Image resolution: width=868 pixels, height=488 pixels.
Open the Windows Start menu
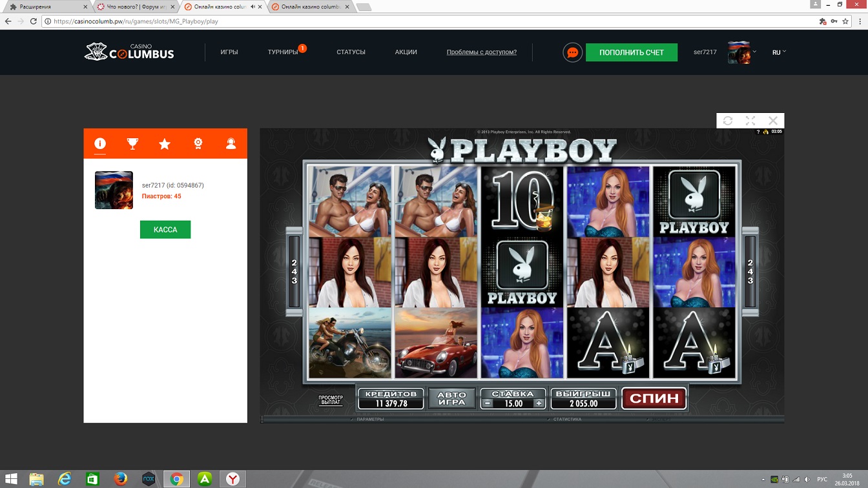pyautogui.click(x=12, y=479)
